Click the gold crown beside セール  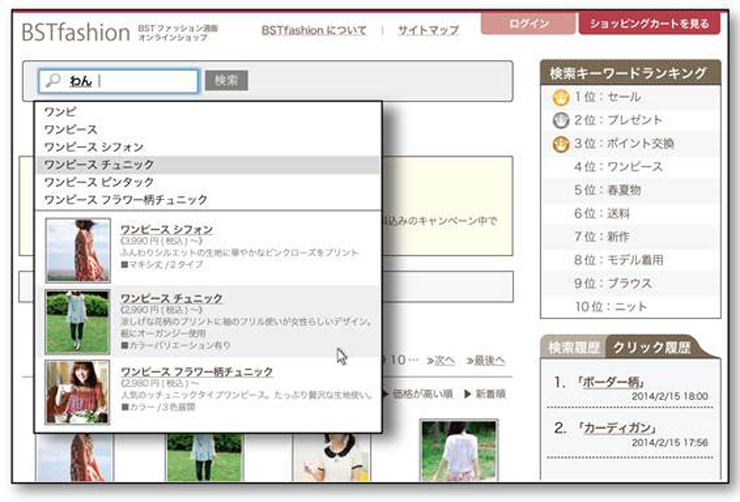click(x=560, y=98)
